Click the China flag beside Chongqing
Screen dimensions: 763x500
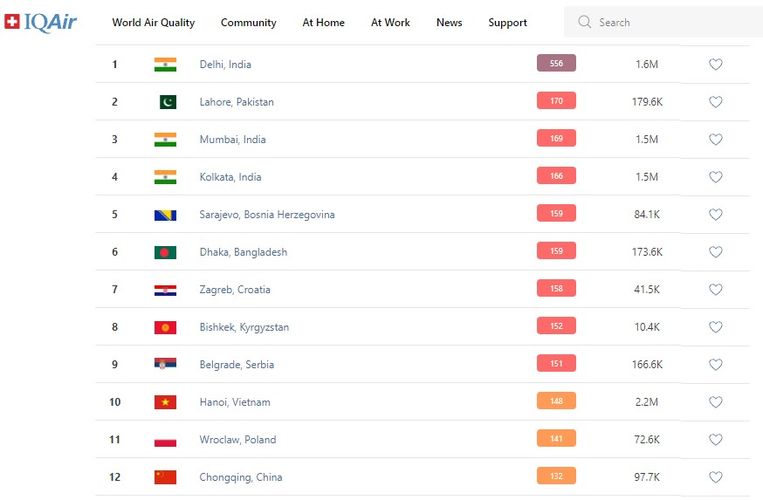point(165,477)
